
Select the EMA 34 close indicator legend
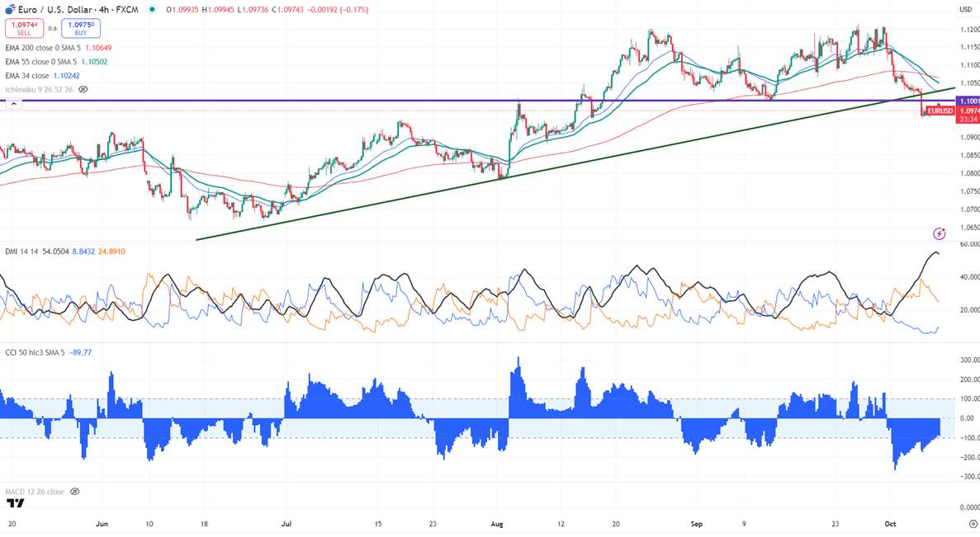click(27, 76)
